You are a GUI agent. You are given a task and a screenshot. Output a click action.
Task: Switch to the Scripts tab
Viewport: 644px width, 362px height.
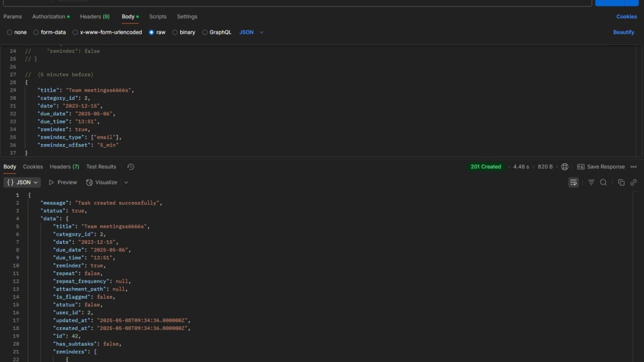[x=157, y=17]
